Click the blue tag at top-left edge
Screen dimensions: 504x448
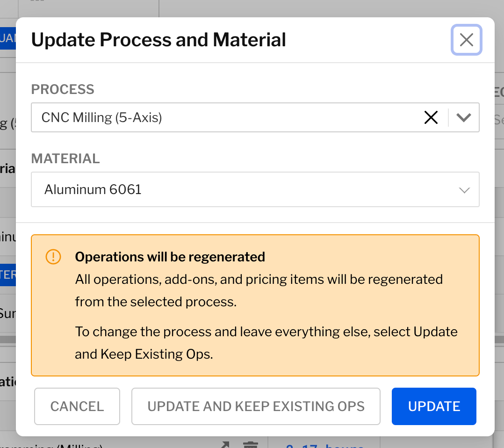[x=8, y=38]
